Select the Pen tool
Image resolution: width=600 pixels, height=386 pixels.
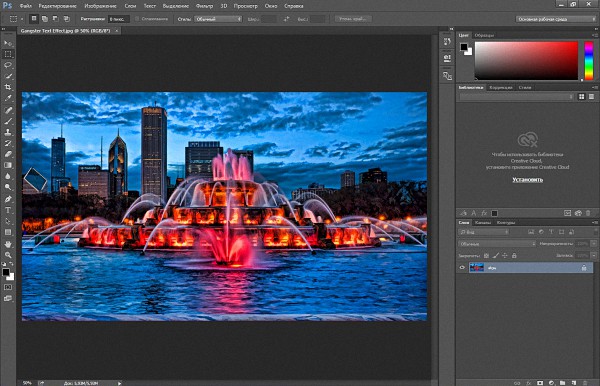coord(8,199)
